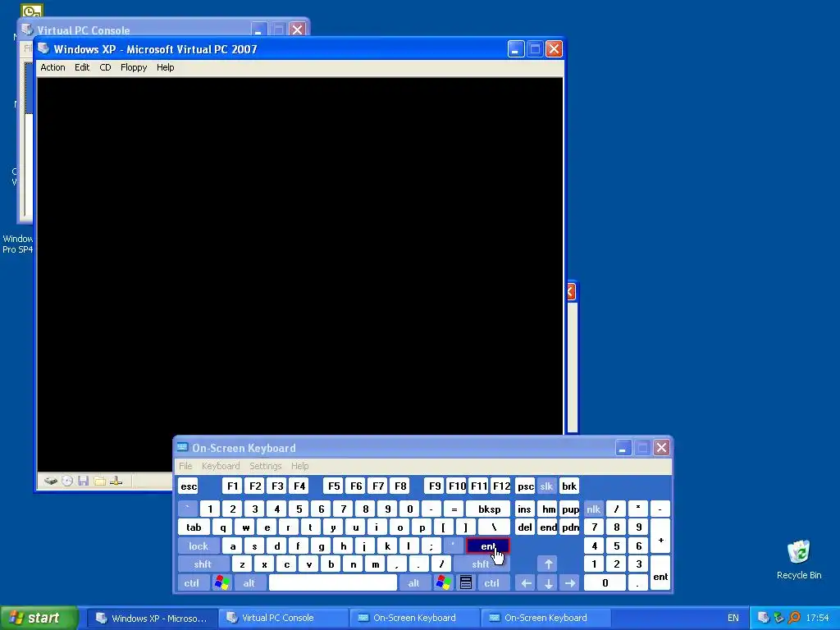Click the Windows XP Virtual PC window title icon

pos(43,48)
